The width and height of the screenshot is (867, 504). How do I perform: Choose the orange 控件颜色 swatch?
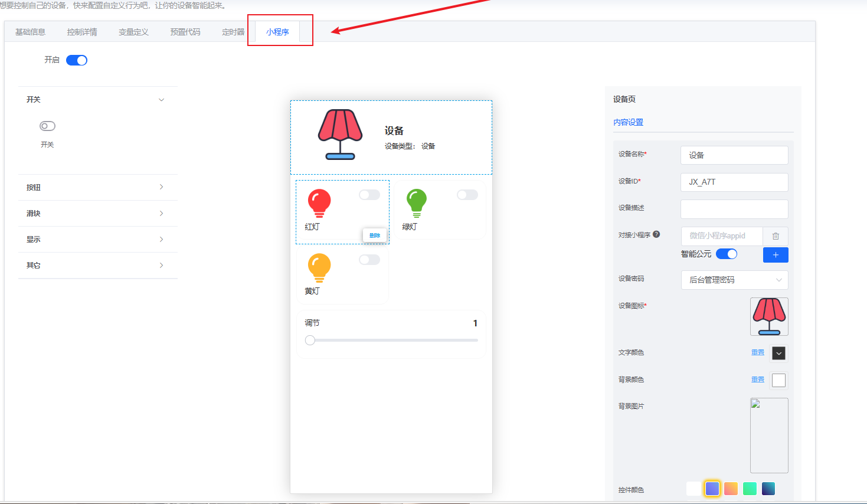pos(731,489)
